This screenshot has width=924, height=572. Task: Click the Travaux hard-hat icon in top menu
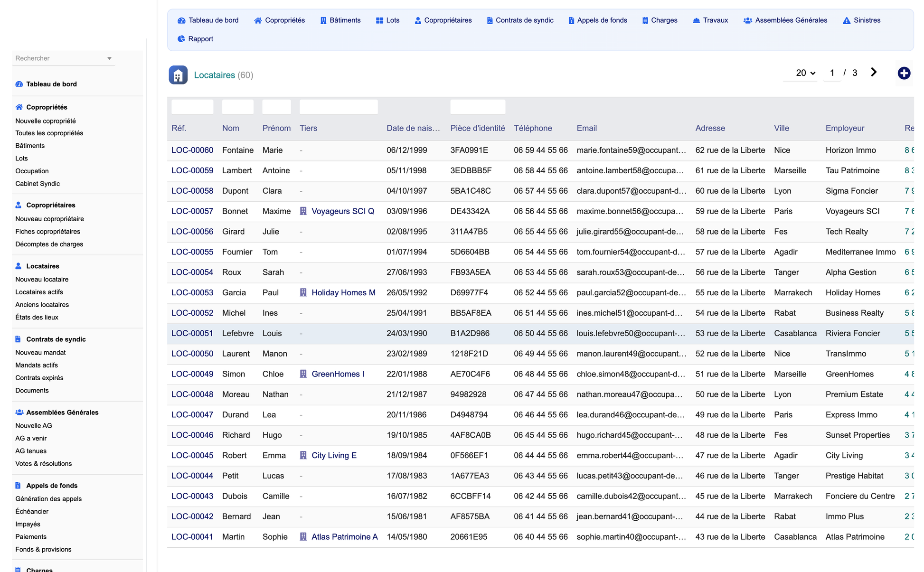pos(696,20)
